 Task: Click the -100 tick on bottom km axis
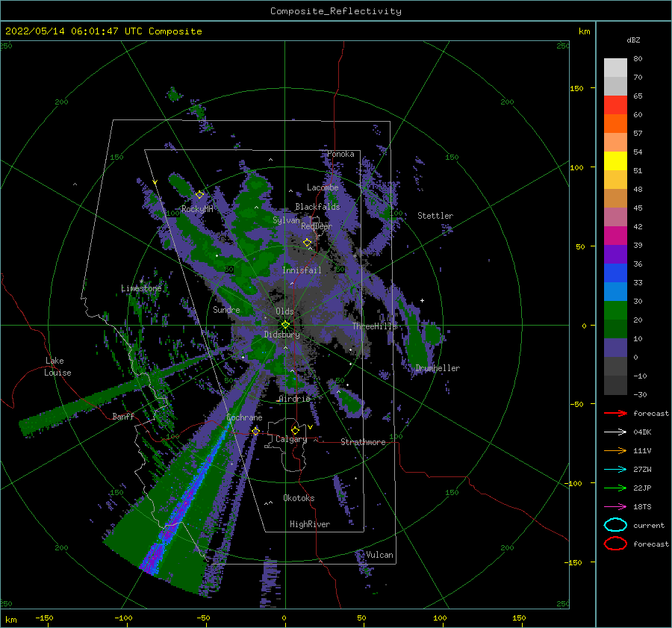(x=123, y=618)
